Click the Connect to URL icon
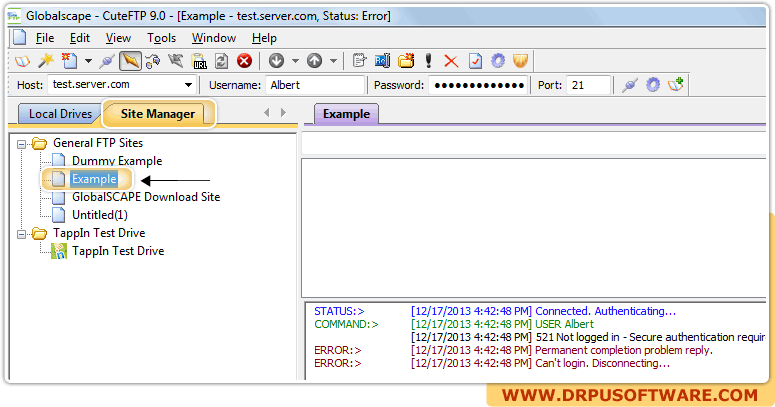The height and width of the screenshot is (407, 775). [199, 61]
